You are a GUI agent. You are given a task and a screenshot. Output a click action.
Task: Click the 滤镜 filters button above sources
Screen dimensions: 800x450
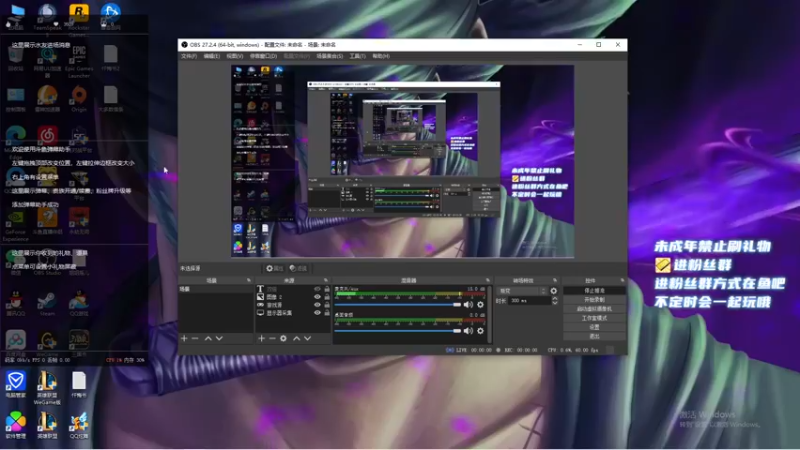click(298, 268)
